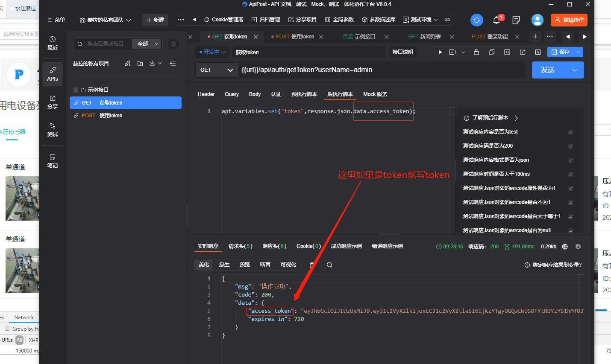Open the 笔记 sidebar panel

pyautogui.click(x=52, y=161)
